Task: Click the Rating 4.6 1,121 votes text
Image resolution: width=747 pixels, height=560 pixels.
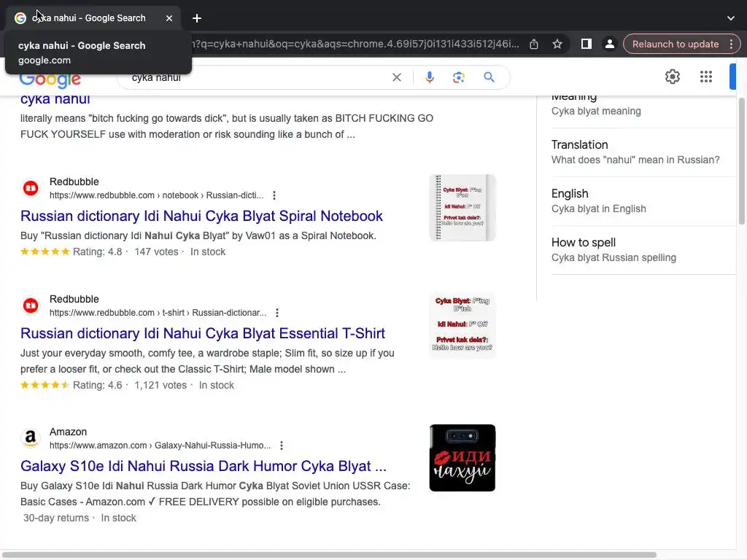Action: pos(130,385)
